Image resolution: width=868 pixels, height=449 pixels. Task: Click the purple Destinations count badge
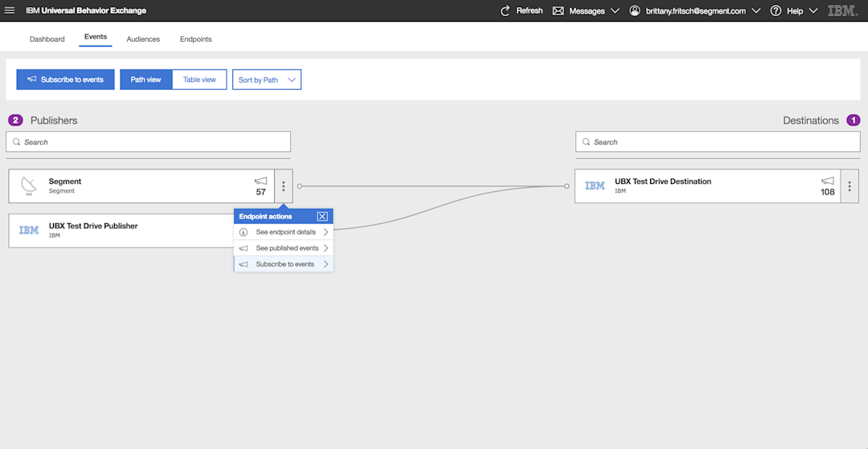coord(854,120)
